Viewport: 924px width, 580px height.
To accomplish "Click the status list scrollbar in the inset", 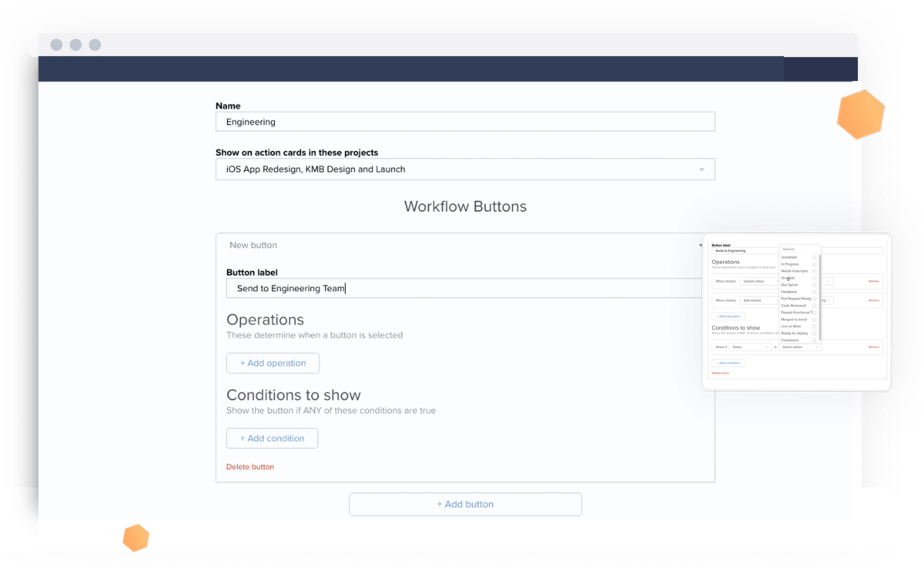I will point(820,297).
